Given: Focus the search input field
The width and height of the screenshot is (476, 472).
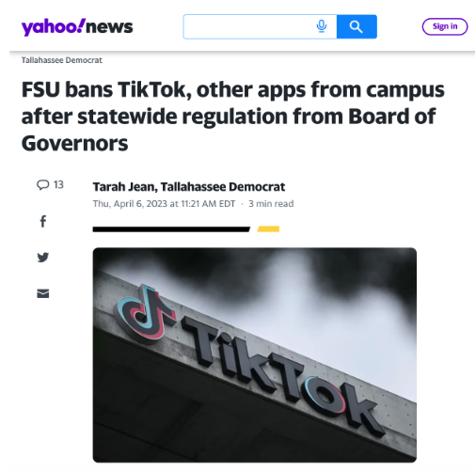Looking at the screenshot, I should click(247, 26).
